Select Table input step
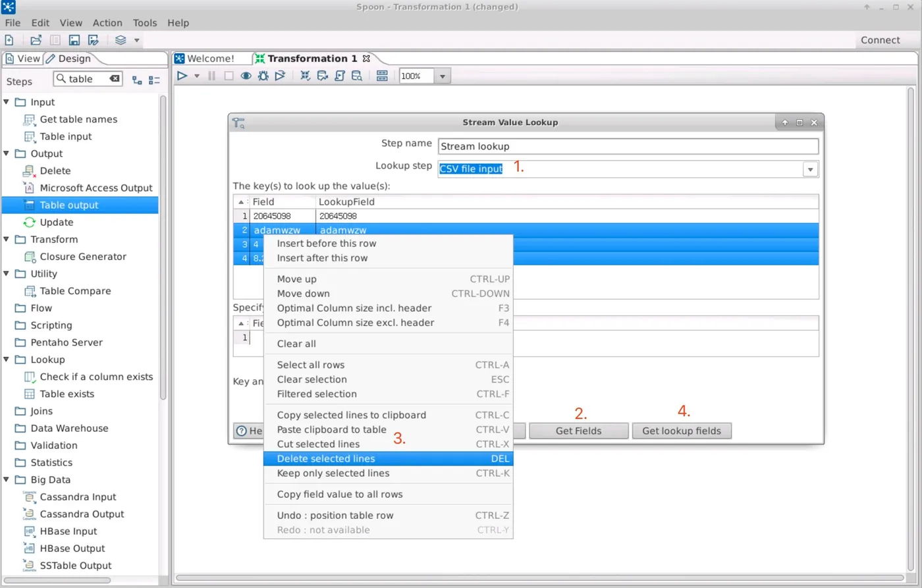 coord(66,136)
